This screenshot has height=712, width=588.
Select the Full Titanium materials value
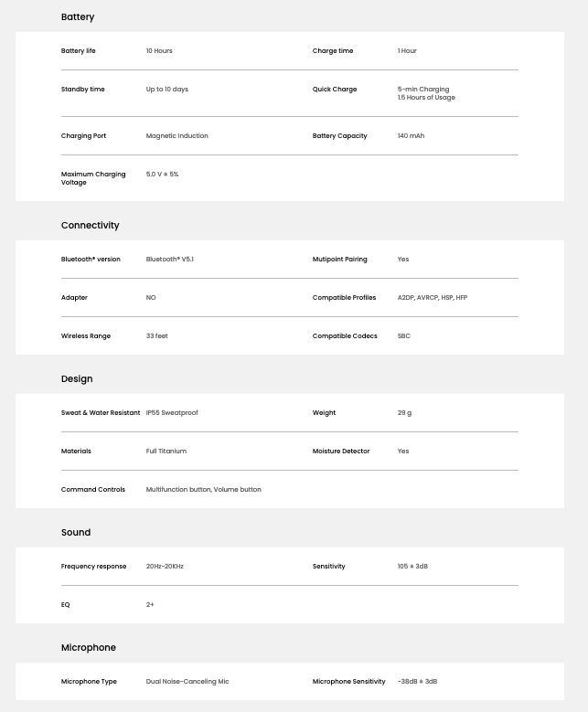[166, 452]
